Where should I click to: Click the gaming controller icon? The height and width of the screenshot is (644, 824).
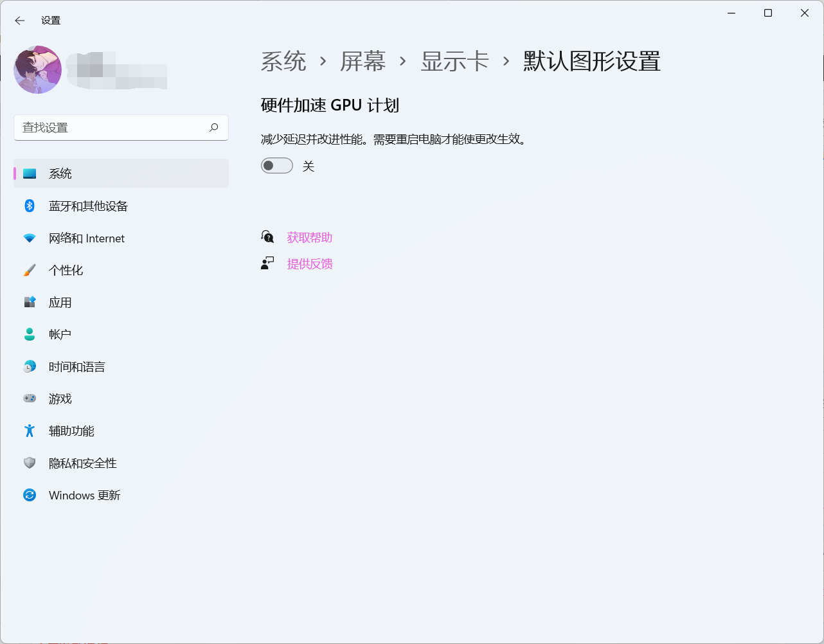30,398
